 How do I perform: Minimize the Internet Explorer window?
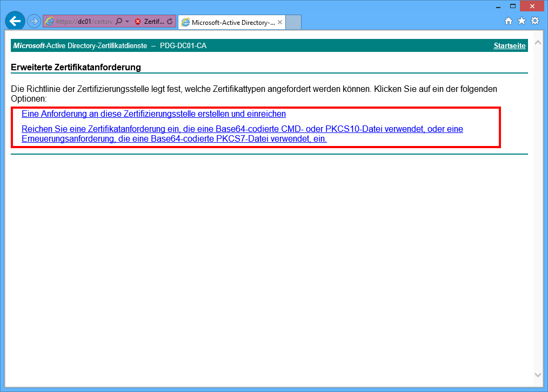[x=497, y=6]
